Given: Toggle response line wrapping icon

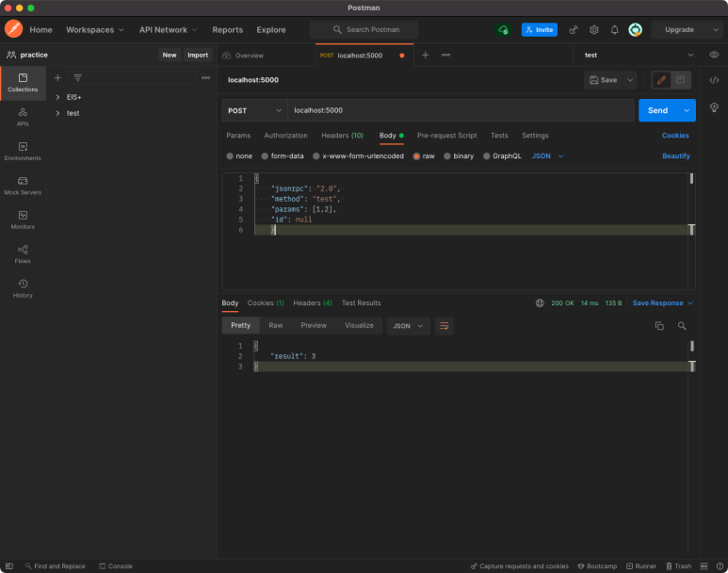Looking at the screenshot, I should [445, 326].
